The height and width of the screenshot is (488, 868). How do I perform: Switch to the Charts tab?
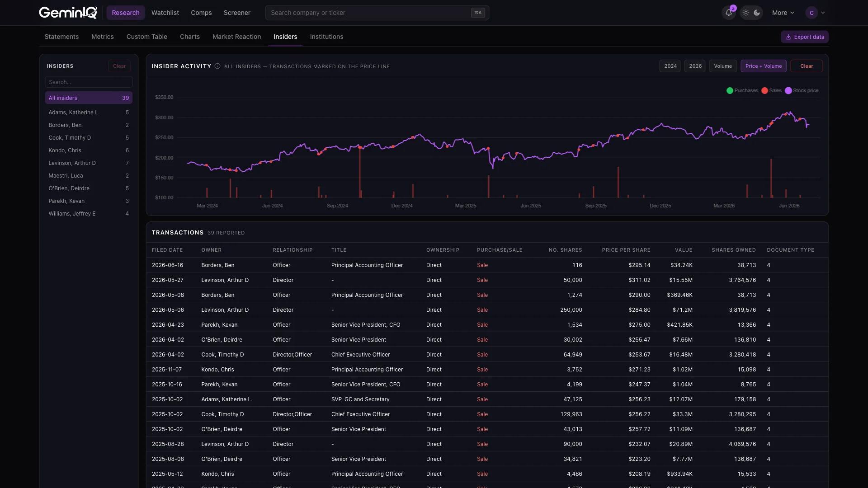190,37
